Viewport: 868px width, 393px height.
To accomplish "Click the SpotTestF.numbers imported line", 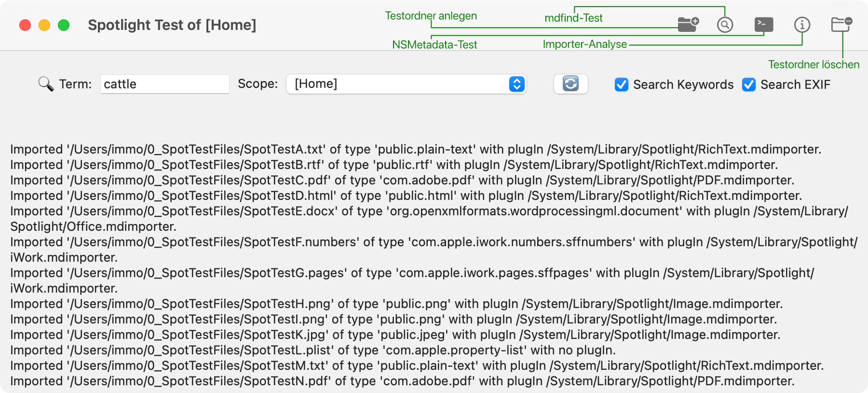I will pos(434,250).
